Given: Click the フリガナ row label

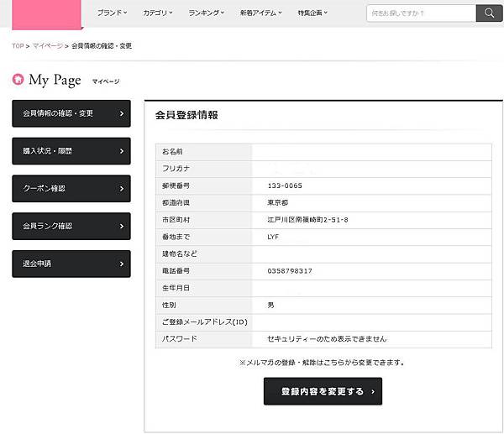Looking at the screenshot, I should 176,169.
